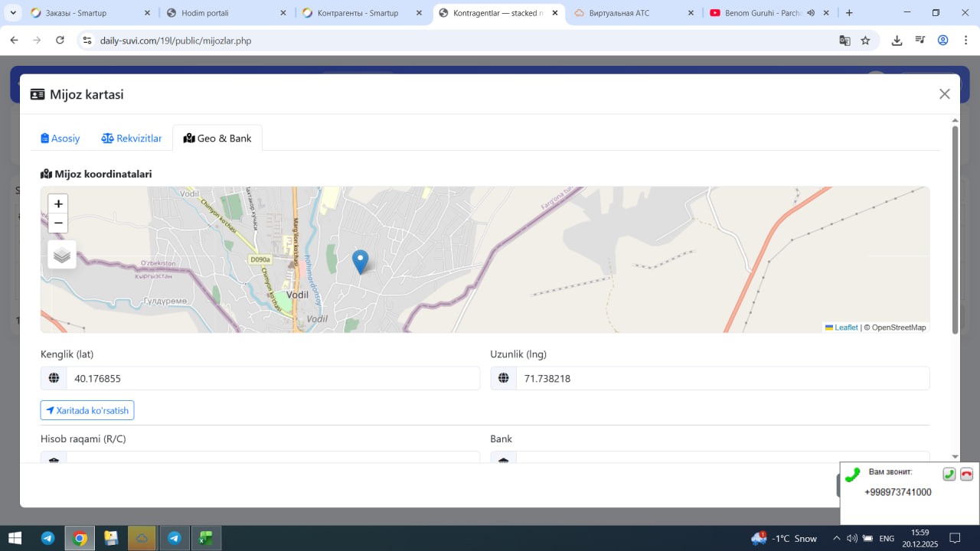Click the Kenglik (lat) input field
980x551 pixels.
(273, 378)
